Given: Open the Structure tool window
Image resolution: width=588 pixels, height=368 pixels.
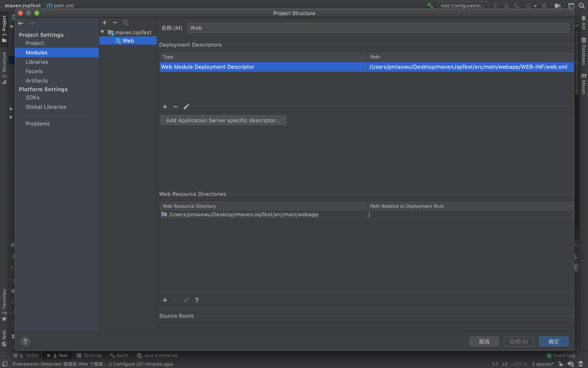Looking at the screenshot, I should click(x=4, y=68).
